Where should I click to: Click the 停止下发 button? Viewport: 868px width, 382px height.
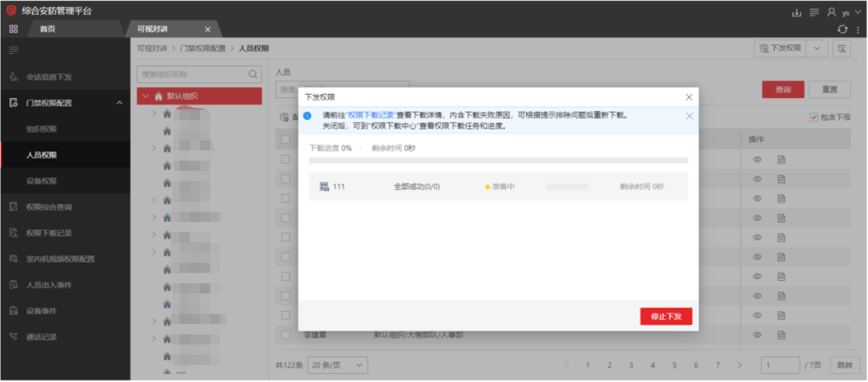pyautogui.click(x=666, y=316)
